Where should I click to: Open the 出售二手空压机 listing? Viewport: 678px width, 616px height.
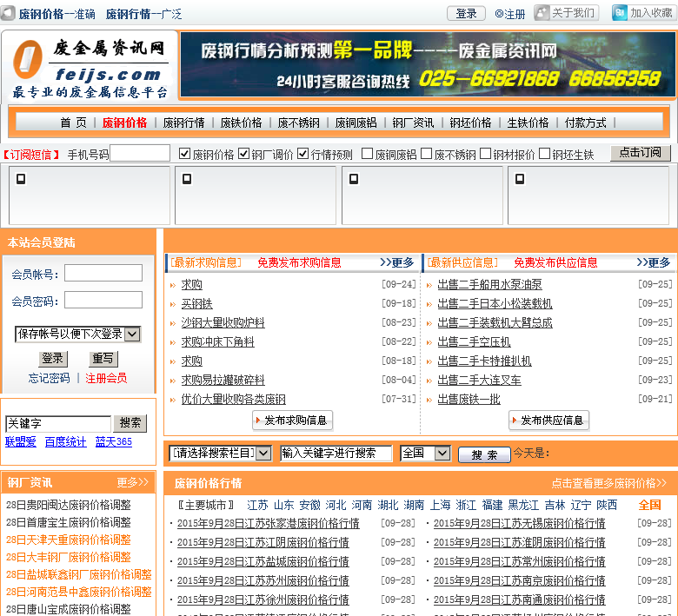pyautogui.click(x=474, y=341)
